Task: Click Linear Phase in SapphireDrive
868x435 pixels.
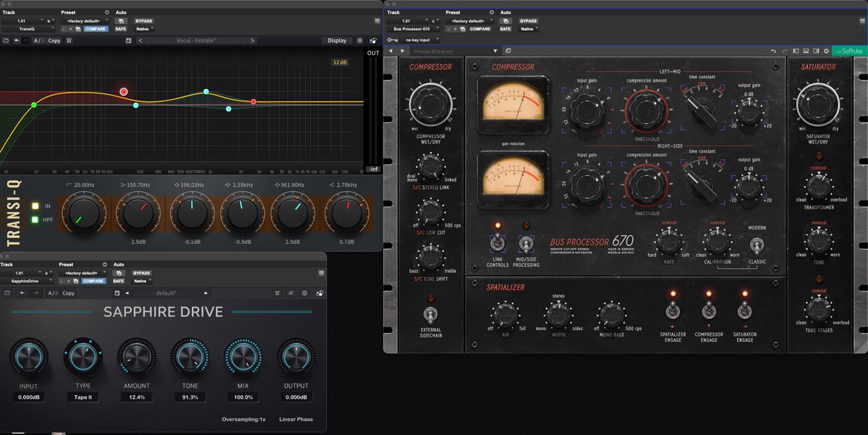Action: click(296, 419)
